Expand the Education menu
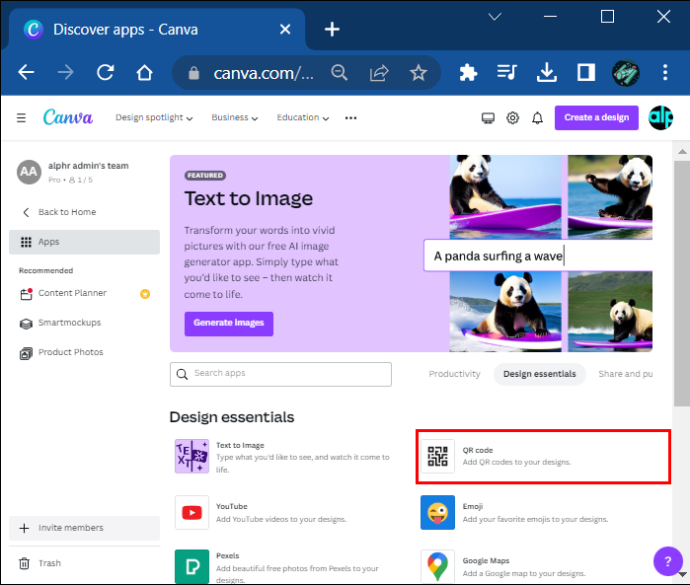 pos(303,118)
